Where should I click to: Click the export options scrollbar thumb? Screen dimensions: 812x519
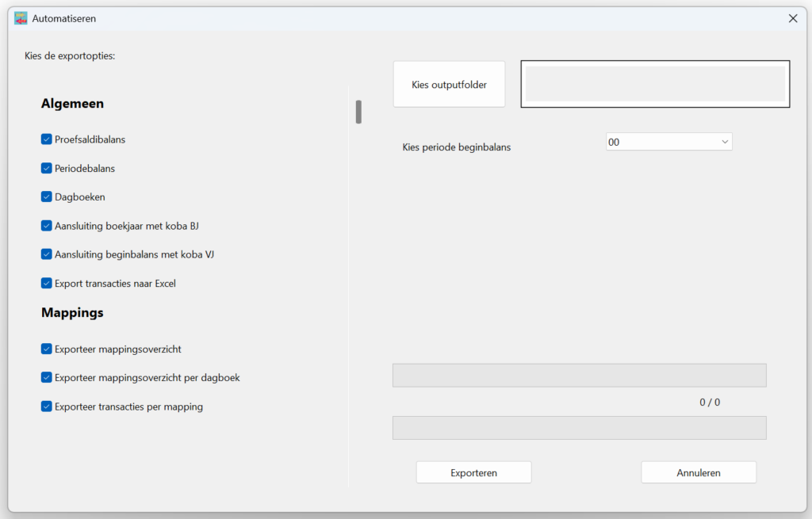pyautogui.click(x=358, y=112)
